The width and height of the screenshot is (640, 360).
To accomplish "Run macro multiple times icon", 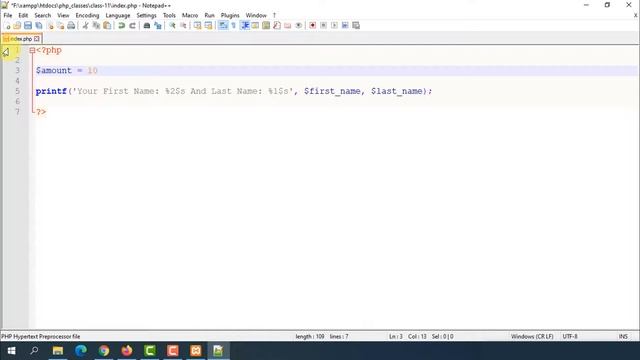I will (x=345, y=26).
